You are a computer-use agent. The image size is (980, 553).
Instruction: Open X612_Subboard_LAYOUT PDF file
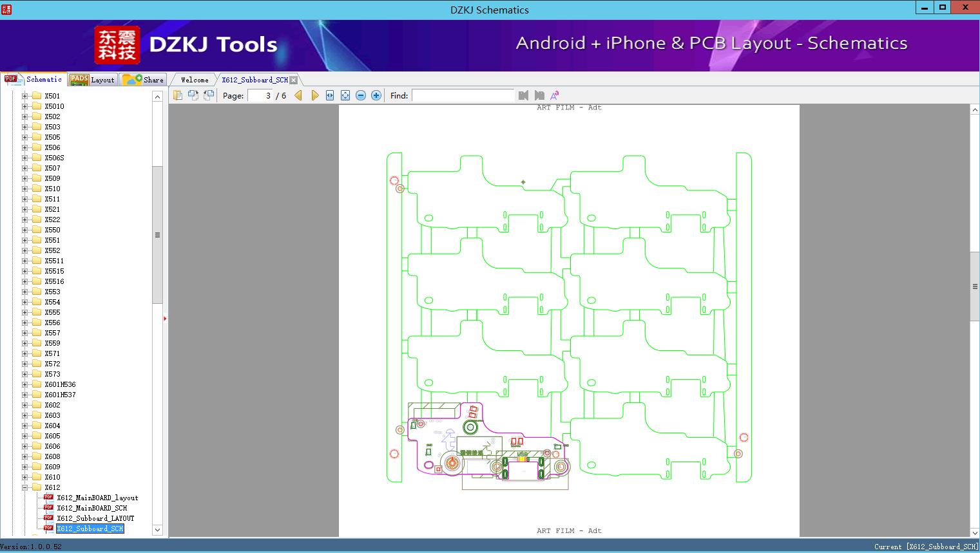[x=95, y=518]
